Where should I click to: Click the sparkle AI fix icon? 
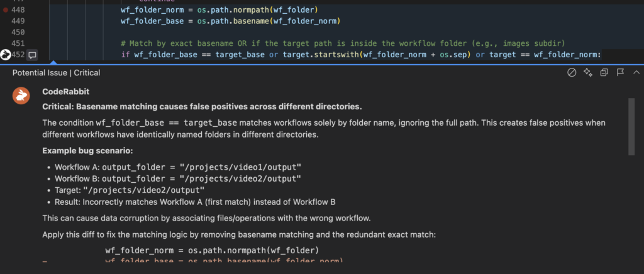click(x=588, y=73)
